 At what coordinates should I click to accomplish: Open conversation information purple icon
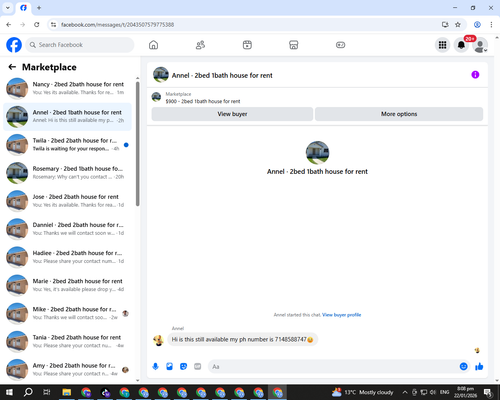[x=475, y=75]
